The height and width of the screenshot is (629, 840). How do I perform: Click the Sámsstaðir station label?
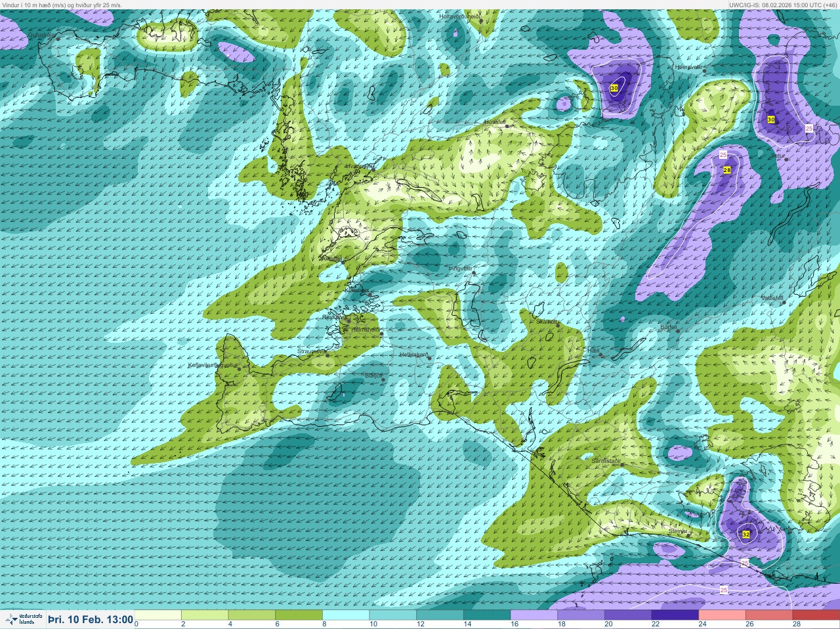click(606, 461)
